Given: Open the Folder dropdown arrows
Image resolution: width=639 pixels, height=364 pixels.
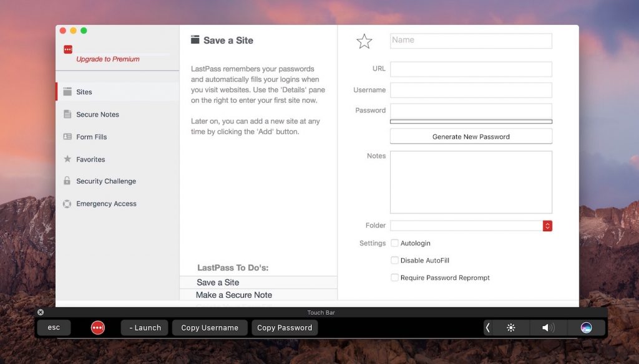Looking at the screenshot, I should [547, 226].
